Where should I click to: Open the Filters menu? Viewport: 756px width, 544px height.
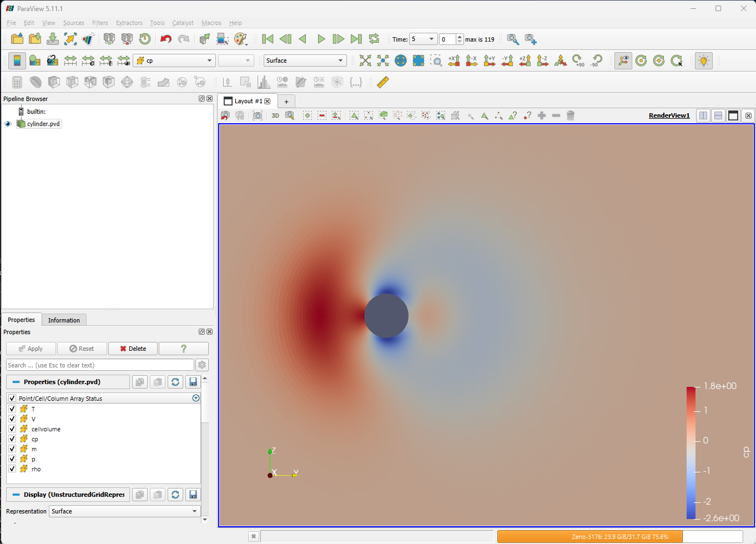click(100, 23)
